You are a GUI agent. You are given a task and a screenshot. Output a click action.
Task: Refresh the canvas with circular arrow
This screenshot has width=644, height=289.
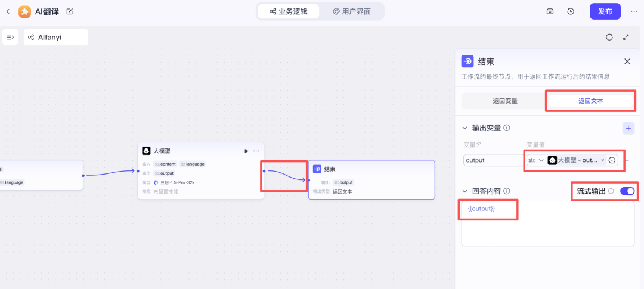click(609, 38)
